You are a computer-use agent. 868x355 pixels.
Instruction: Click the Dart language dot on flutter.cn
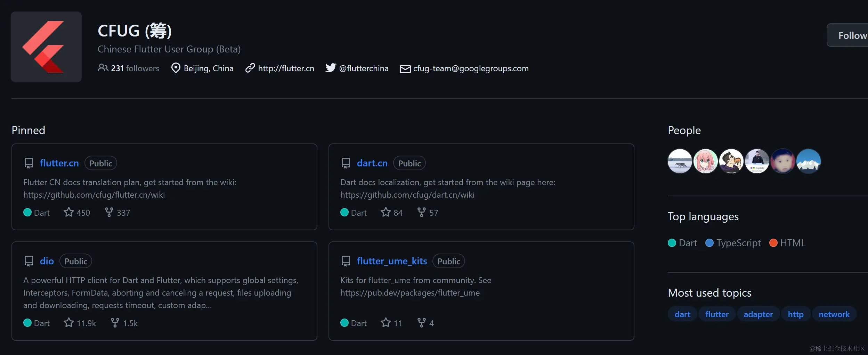pos(27,212)
